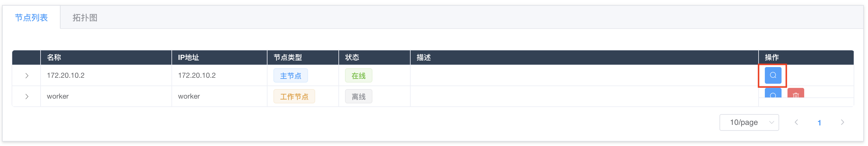
Task: Click the 在线 status tag
Action: pos(358,76)
